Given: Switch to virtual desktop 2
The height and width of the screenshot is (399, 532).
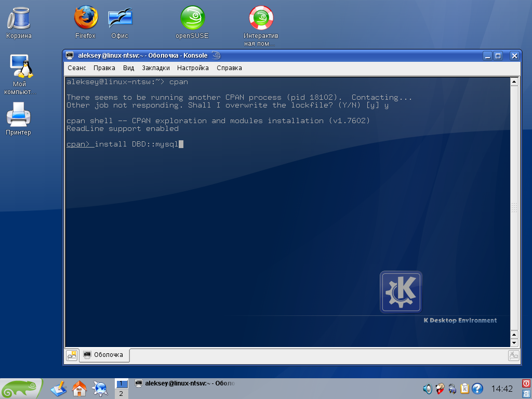Looking at the screenshot, I should click(121, 394).
